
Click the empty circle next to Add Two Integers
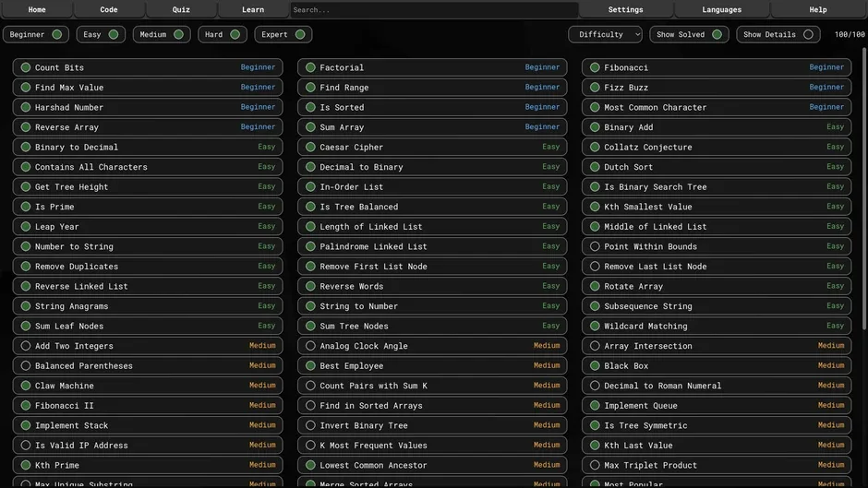pos(26,346)
